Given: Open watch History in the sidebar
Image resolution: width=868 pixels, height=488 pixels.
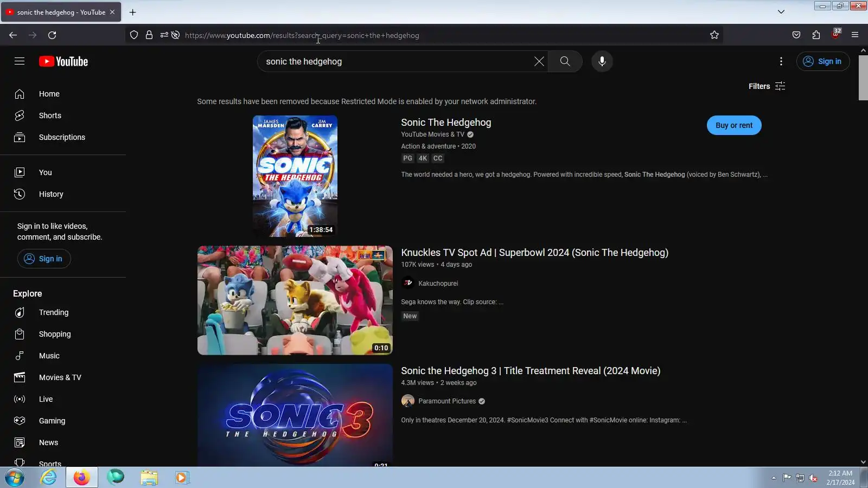Looking at the screenshot, I should (x=63, y=194).
